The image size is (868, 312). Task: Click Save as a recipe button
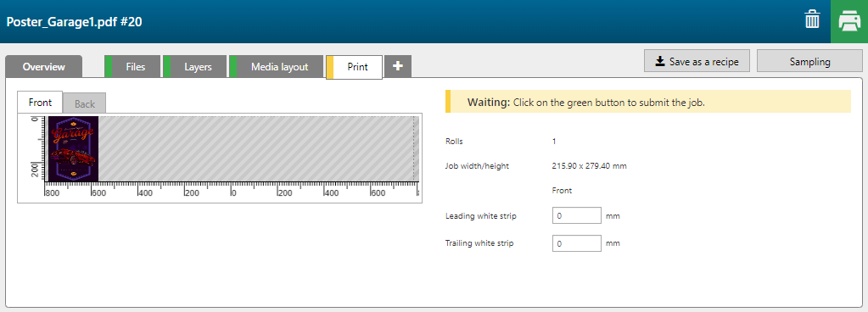[x=697, y=61]
